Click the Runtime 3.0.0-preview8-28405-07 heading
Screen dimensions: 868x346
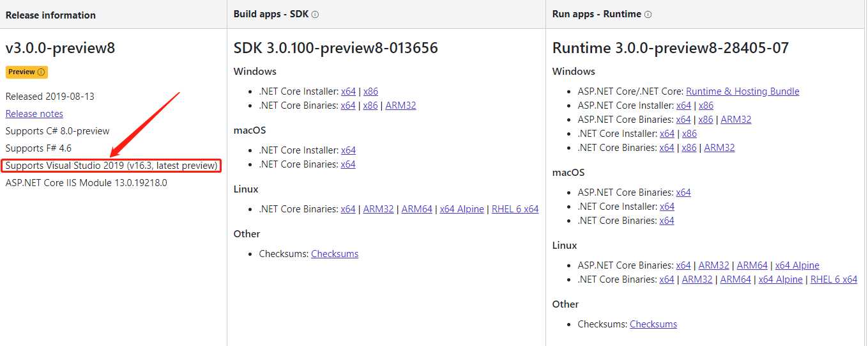(671, 48)
